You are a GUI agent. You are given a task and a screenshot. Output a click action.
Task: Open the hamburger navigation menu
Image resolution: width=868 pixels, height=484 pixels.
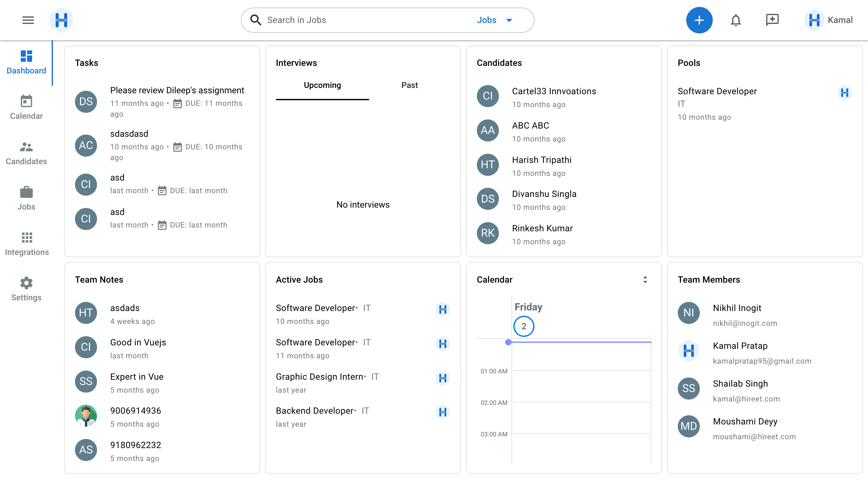point(28,20)
